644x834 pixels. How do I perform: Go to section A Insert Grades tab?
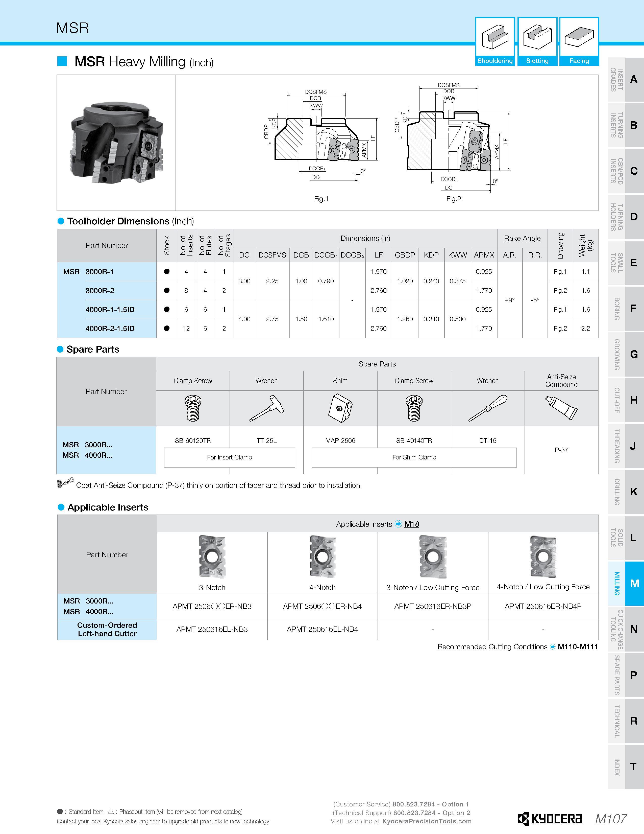point(626,79)
